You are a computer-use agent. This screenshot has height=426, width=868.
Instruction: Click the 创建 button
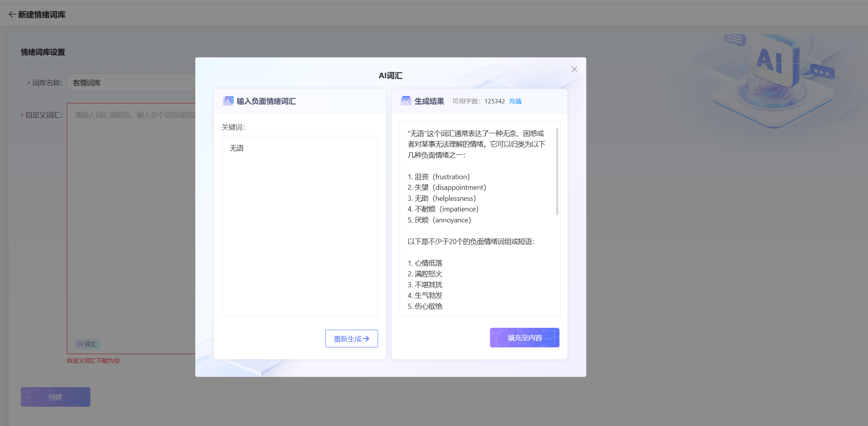point(55,397)
